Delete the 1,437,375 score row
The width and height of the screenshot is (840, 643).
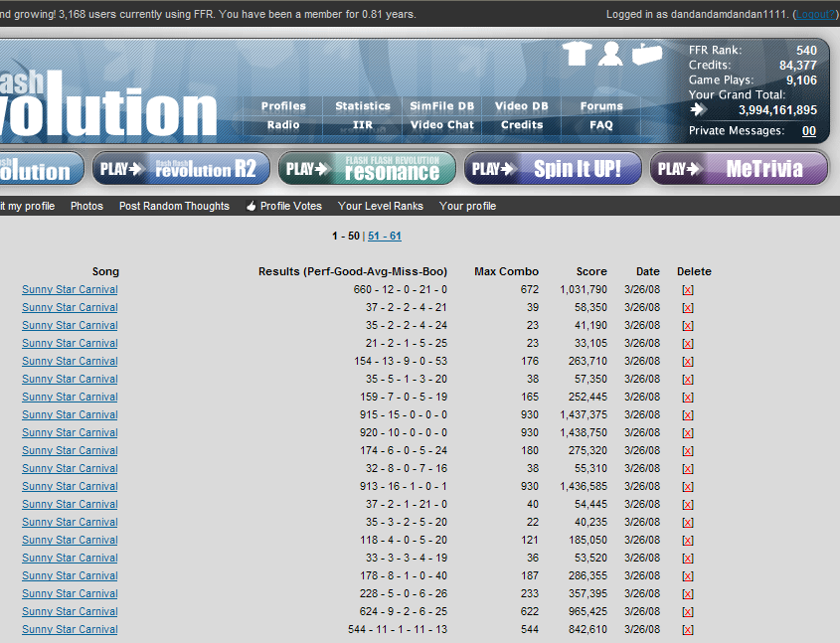687,415
